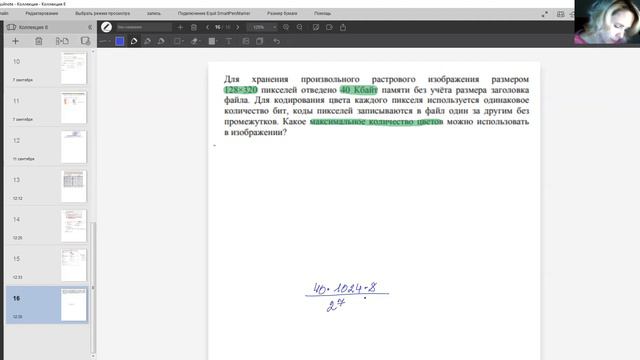Click the sidebar page list scrollbar
This screenshot has width=640, height=360.
click(93, 288)
